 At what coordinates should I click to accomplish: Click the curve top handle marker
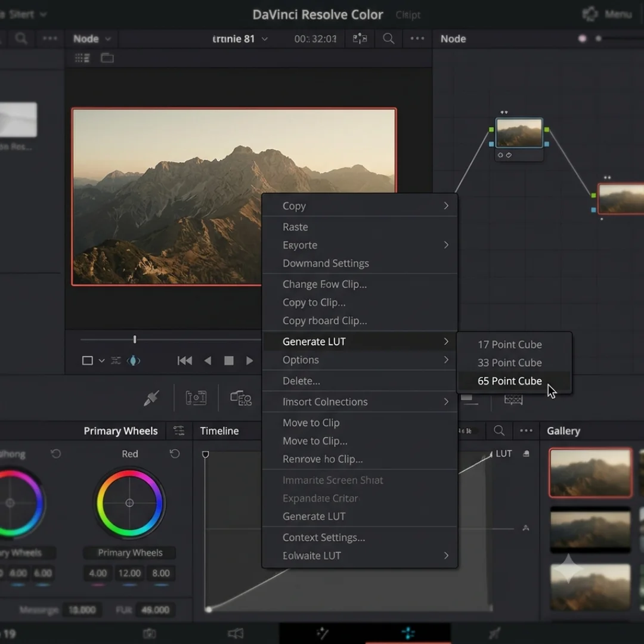(205, 454)
